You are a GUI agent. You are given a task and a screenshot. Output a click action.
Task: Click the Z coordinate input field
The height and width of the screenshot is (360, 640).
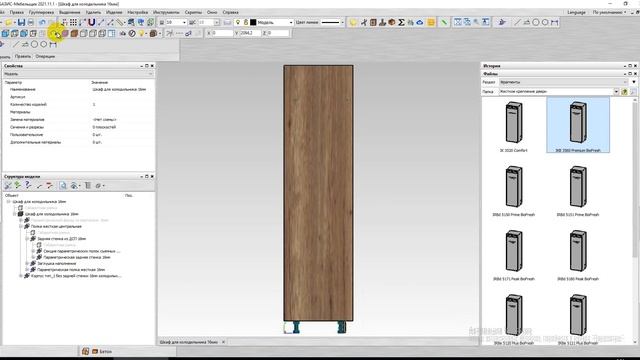click(x=278, y=33)
